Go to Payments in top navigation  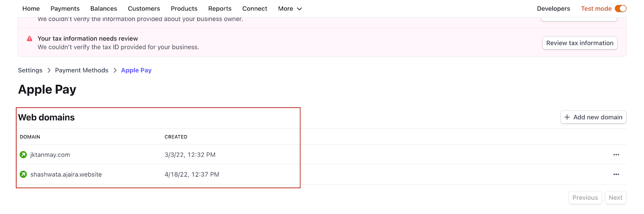click(x=65, y=8)
